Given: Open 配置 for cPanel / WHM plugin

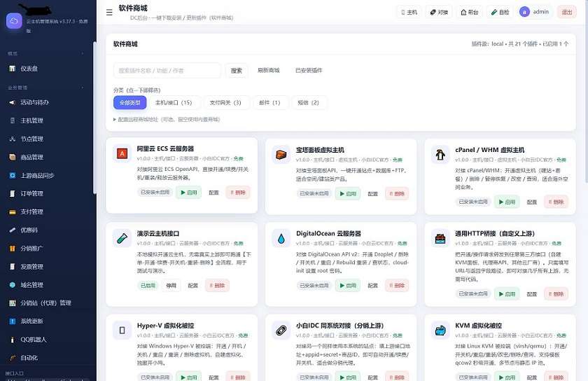Looking at the screenshot, I should 532,202.
